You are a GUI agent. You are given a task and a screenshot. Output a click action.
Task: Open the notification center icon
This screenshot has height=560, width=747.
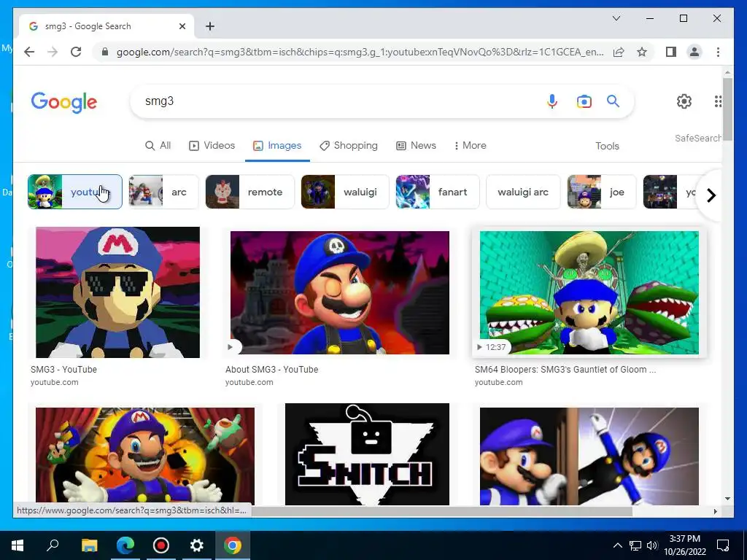[x=723, y=545]
